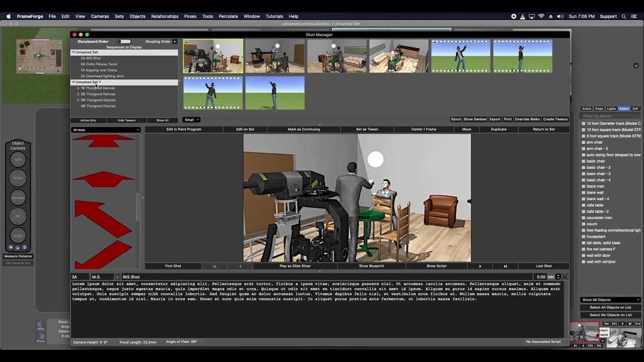Click the next frame play arrow

pos(479,266)
